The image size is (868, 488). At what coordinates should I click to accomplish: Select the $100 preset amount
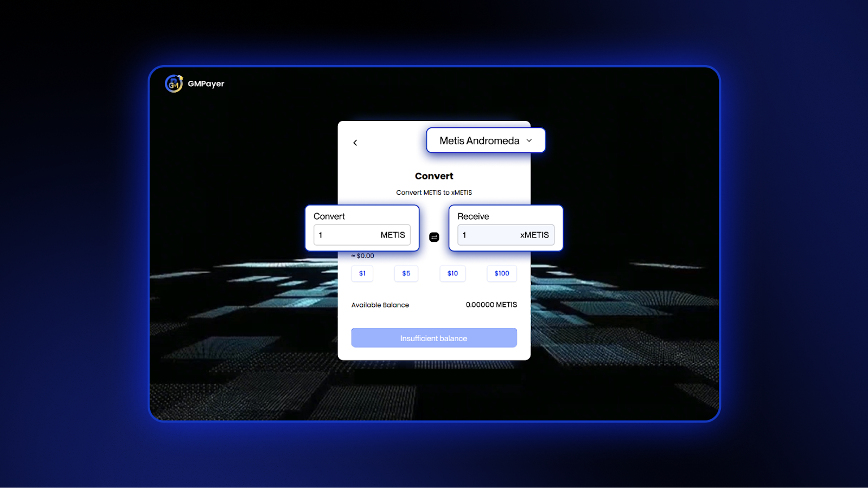(x=502, y=273)
